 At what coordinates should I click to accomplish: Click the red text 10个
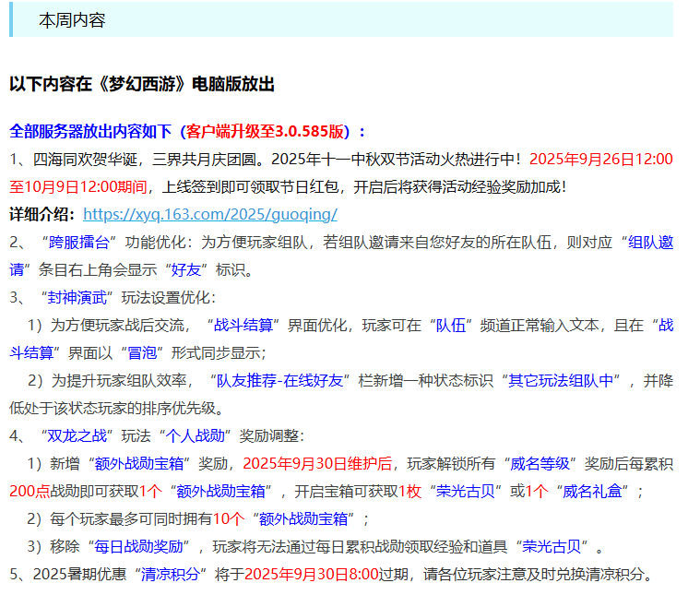(x=229, y=519)
